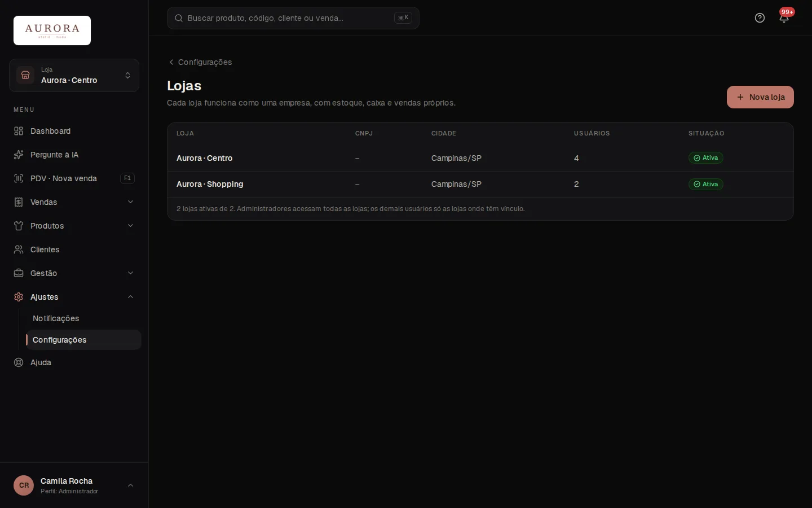Open the notifications bell icon
This screenshot has width=812, height=508.
coord(784,18)
